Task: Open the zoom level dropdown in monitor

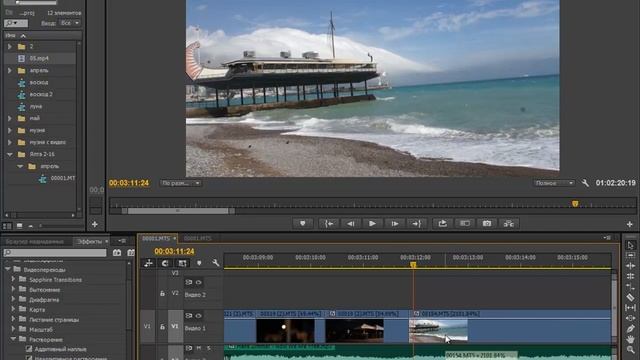Action: pyautogui.click(x=180, y=183)
